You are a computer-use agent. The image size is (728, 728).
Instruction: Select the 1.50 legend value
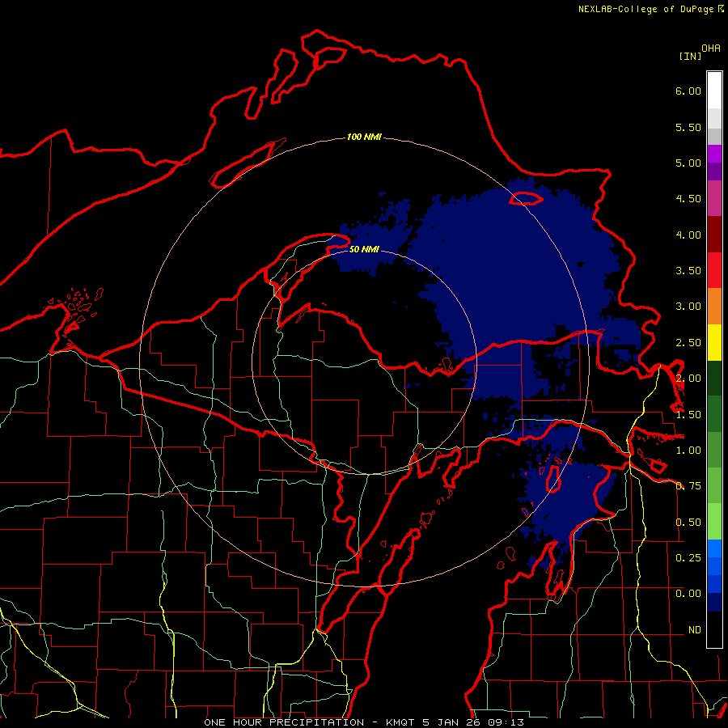point(688,415)
